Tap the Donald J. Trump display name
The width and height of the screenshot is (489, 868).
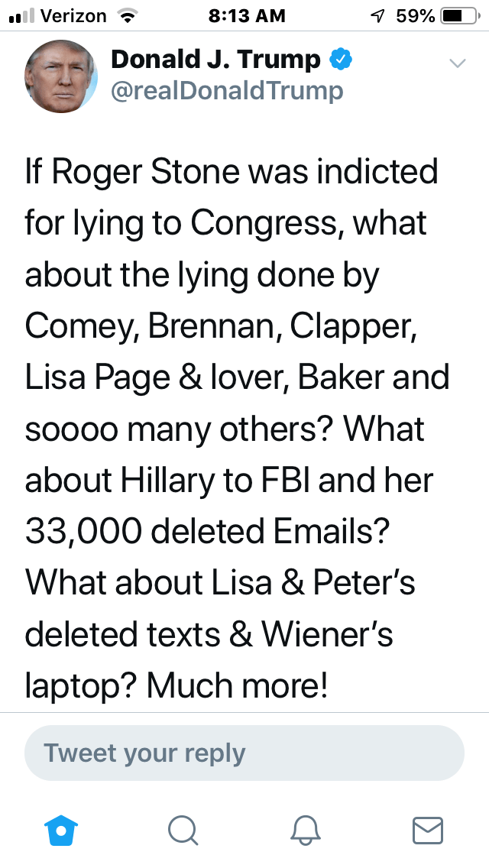point(215,59)
